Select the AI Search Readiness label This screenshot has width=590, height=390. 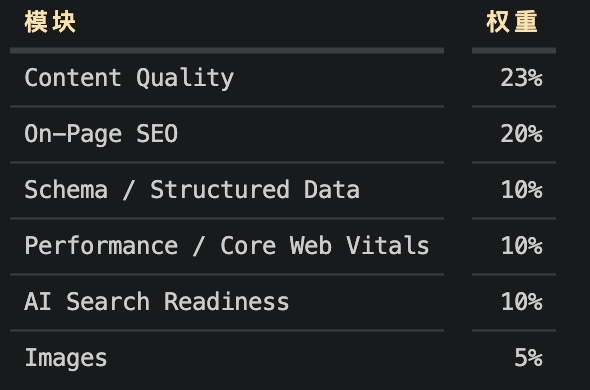[x=157, y=302]
